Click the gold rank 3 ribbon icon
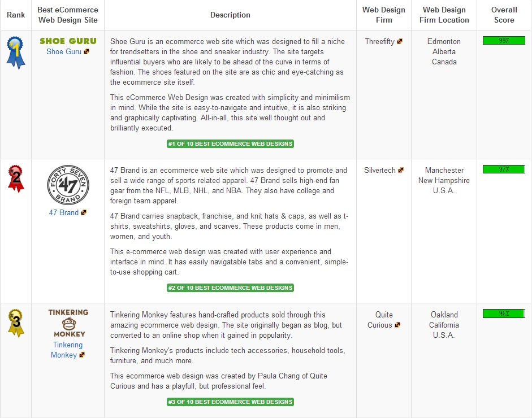Viewport: 532px width, 418px height. (x=15, y=323)
